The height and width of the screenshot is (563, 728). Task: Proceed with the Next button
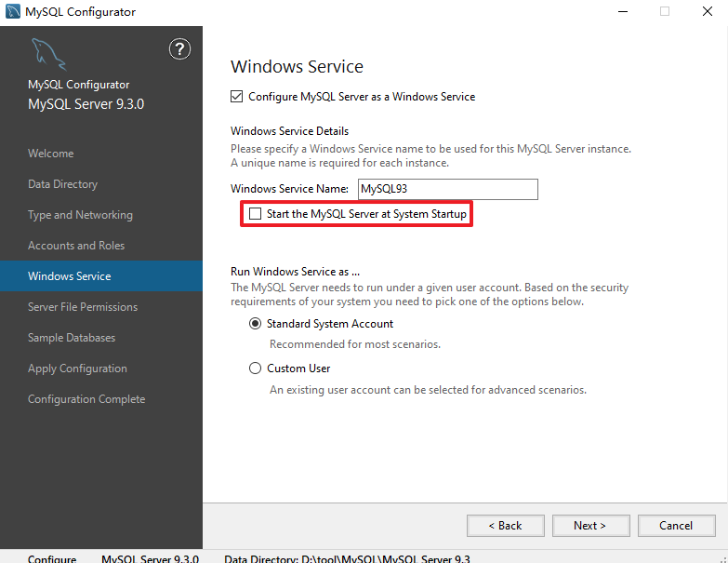point(591,526)
